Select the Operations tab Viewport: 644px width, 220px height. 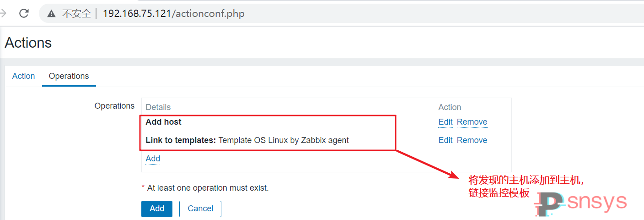(x=69, y=76)
